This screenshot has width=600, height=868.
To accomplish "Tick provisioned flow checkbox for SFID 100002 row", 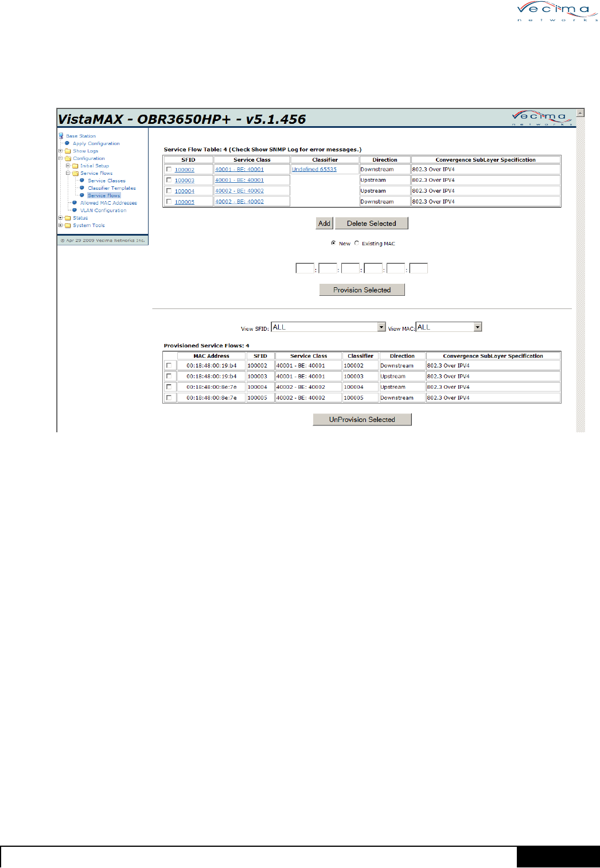I will coord(169,365).
